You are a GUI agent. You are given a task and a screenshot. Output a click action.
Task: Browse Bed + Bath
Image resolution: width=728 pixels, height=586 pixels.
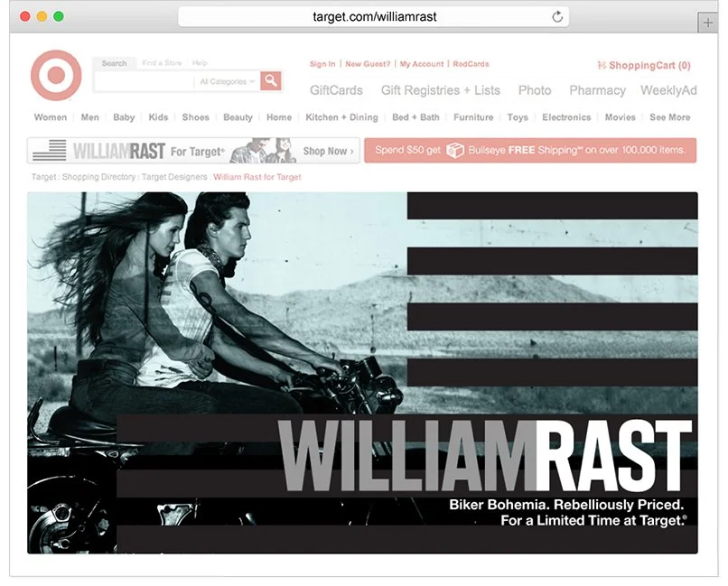(x=415, y=117)
